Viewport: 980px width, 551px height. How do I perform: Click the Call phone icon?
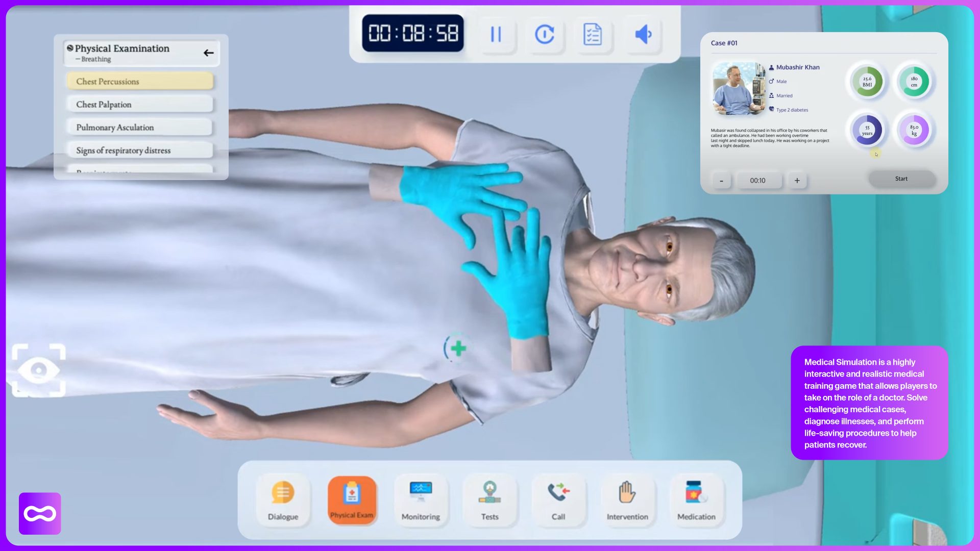[x=558, y=500]
